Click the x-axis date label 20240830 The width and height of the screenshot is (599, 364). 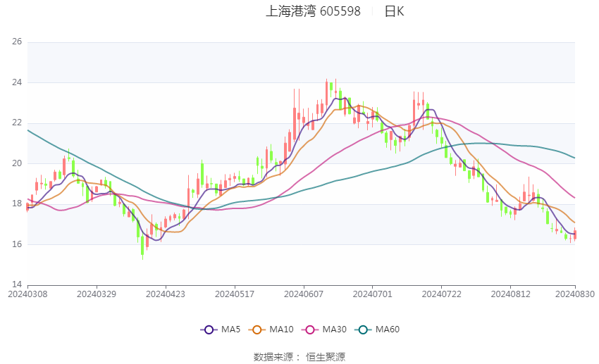575,294
